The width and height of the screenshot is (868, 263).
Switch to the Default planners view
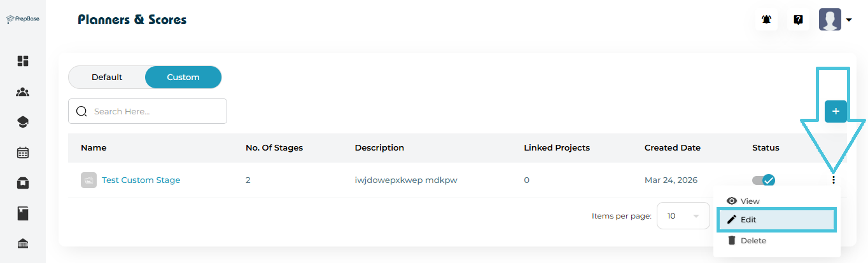[x=107, y=78]
